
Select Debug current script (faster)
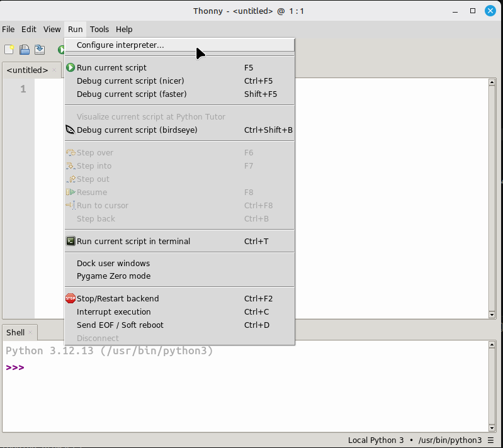click(179, 94)
